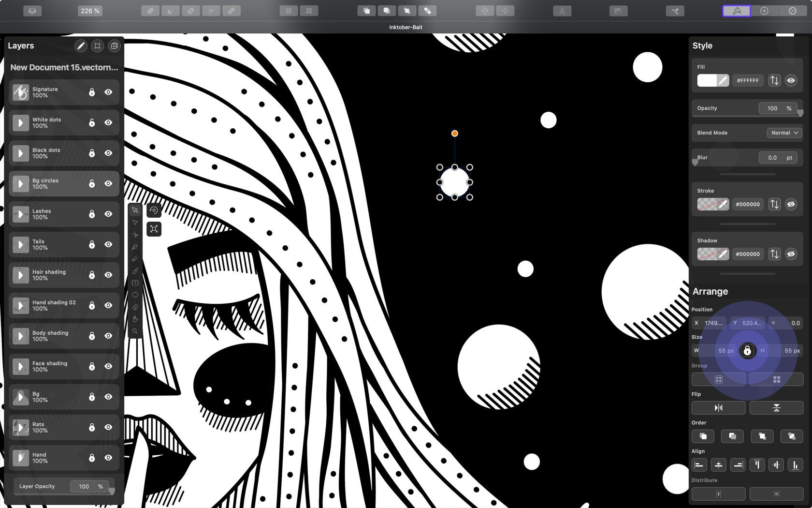Expand the Body shading layer

coord(20,336)
